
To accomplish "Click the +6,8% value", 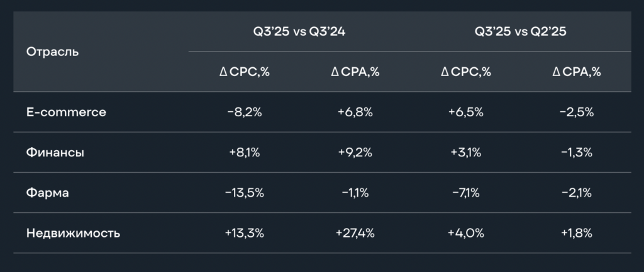I will click(x=355, y=112).
